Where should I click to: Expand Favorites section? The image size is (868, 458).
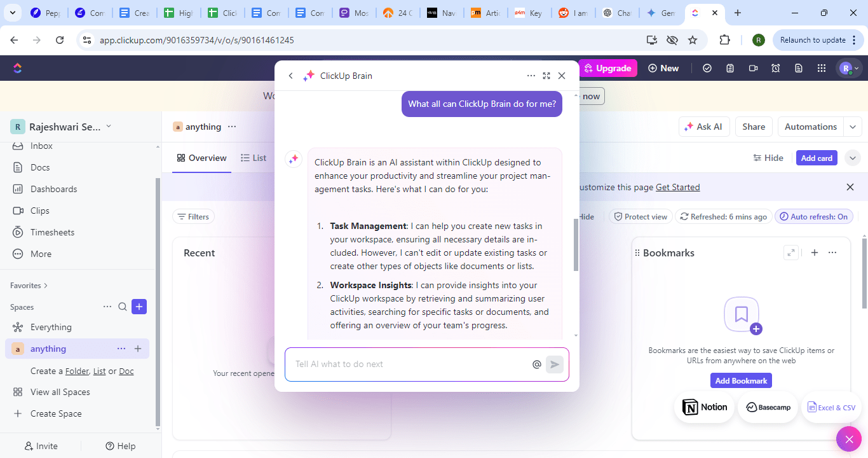click(x=29, y=286)
